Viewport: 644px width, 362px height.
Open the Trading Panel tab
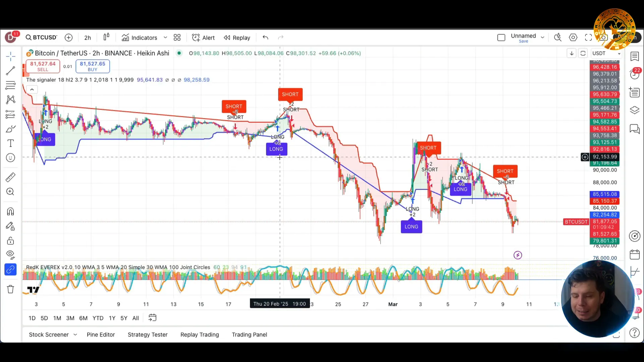(250, 335)
